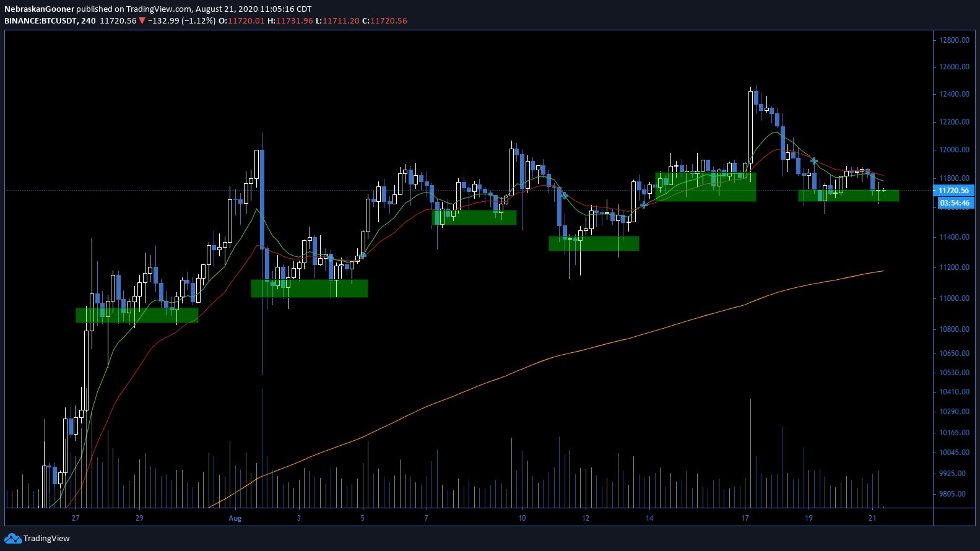Viewport: 980px width, 551px height.
Task: Click the red down-arrow beside 11720.56
Action: [x=142, y=20]
